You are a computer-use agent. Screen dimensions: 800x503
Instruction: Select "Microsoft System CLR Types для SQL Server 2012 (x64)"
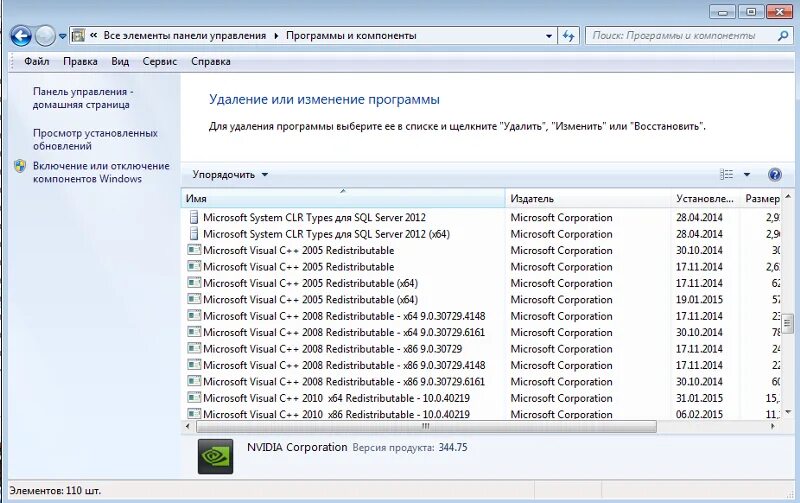point(327,234)
